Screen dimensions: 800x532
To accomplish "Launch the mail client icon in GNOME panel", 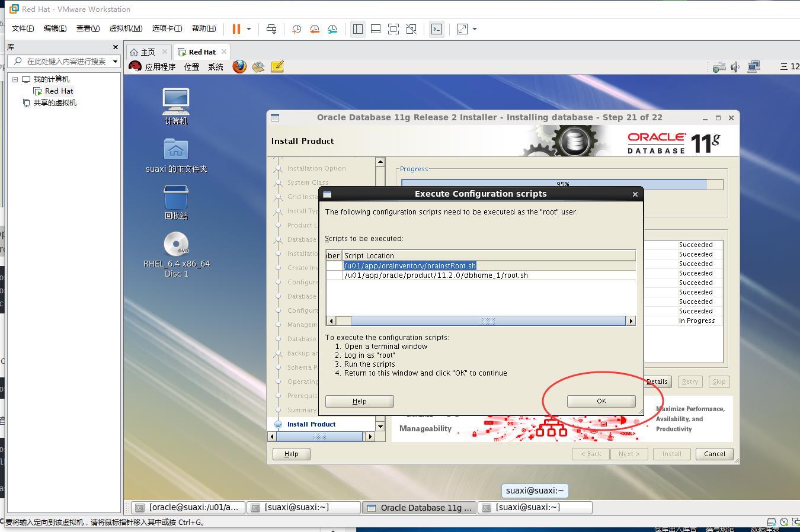I will click(x=258, y=66).
